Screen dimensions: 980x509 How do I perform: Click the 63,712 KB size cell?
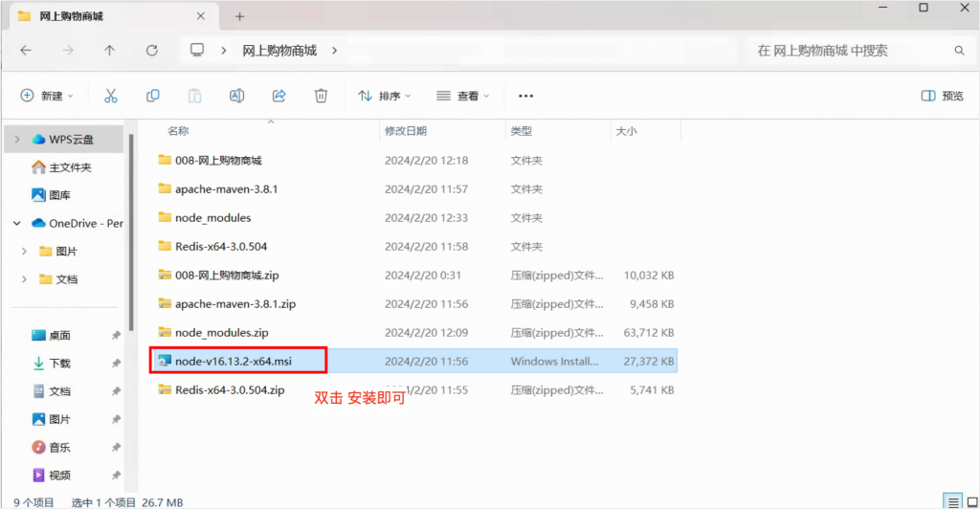(x=649, y=332)
